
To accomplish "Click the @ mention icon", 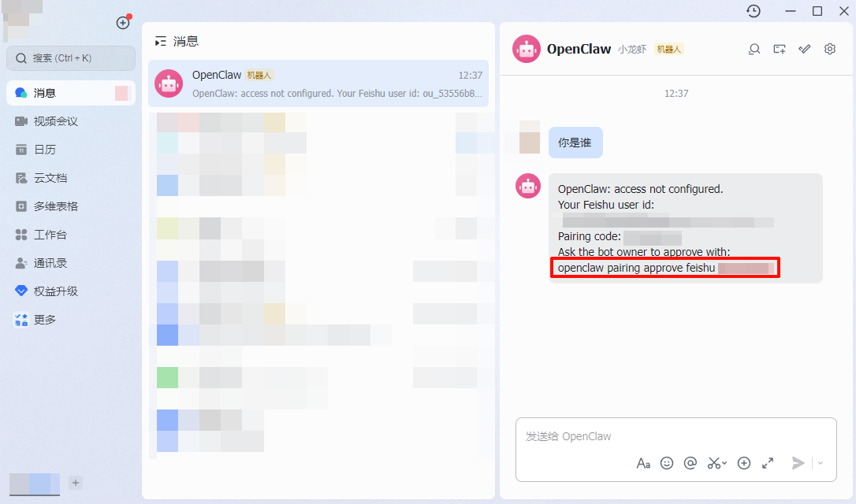I will point(690,463).
